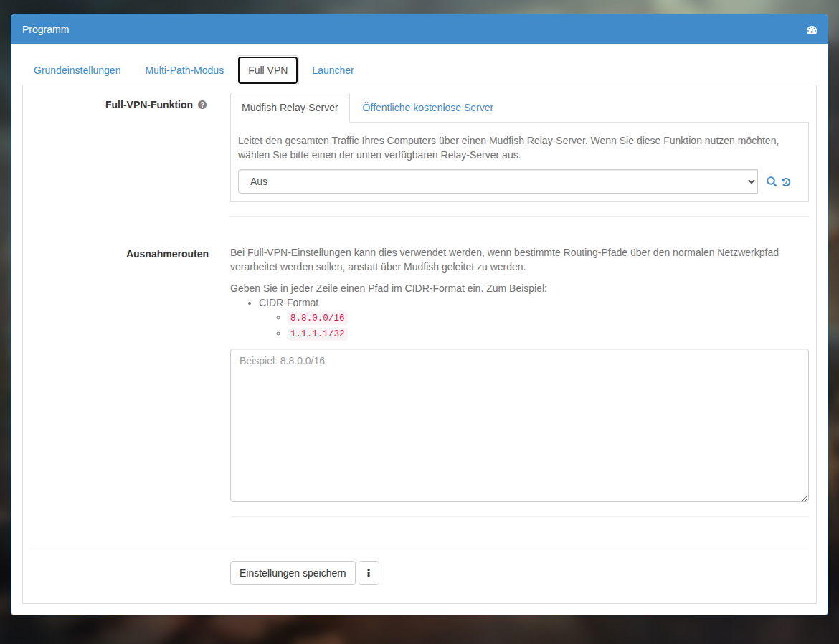Open the three-dot more options button
Image resolution: width=839 pixels, height=644 pixels.
coord(369,573)
